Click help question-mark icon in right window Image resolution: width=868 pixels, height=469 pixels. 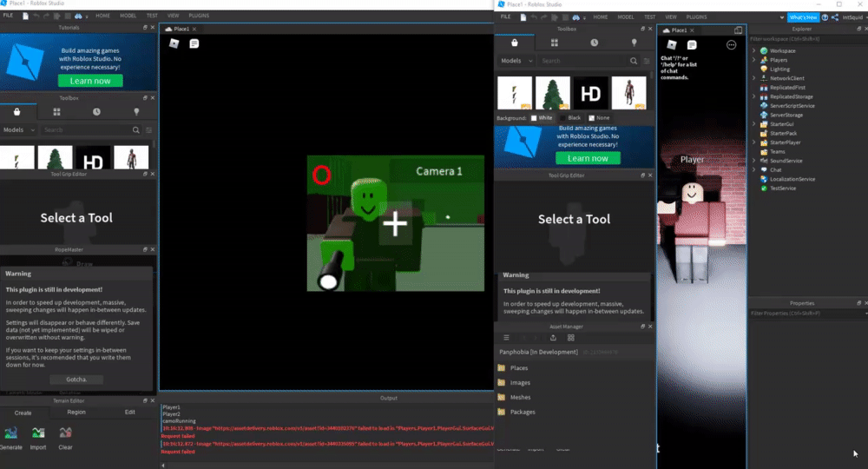[x=825, y=17]
